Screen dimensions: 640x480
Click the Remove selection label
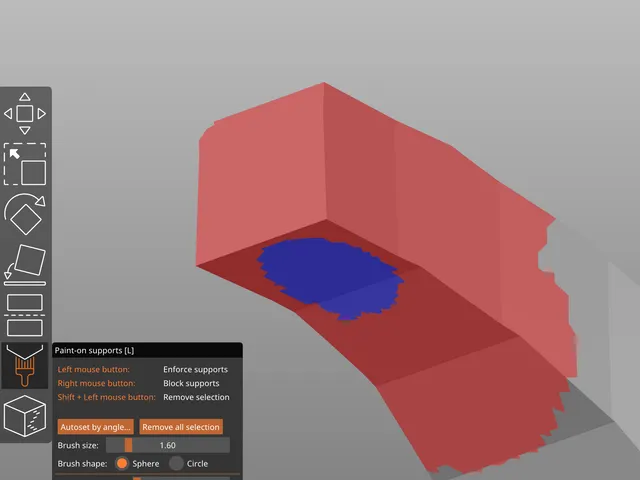(x=196, y=397)
